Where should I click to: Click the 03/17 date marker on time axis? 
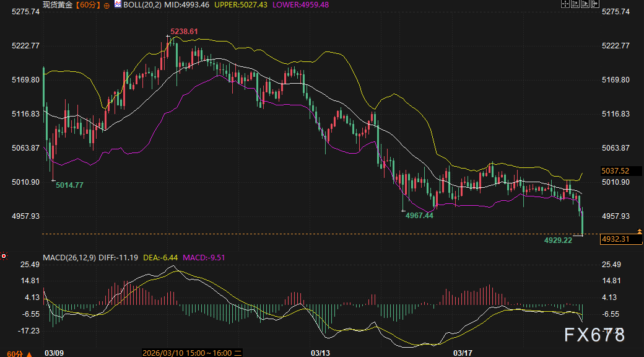[463, 353]
